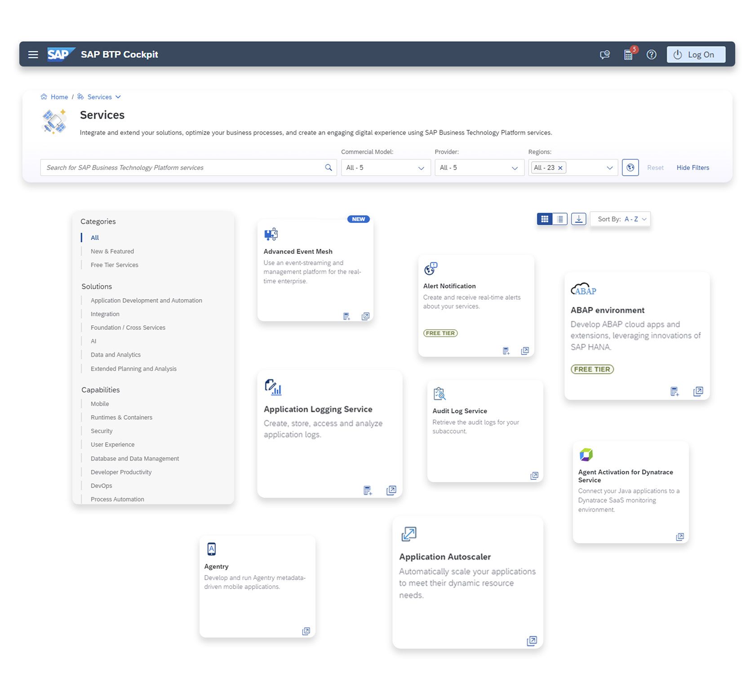Click the services search input field
The width and height of the screenshot is (755, 700).
pos(180,168)
